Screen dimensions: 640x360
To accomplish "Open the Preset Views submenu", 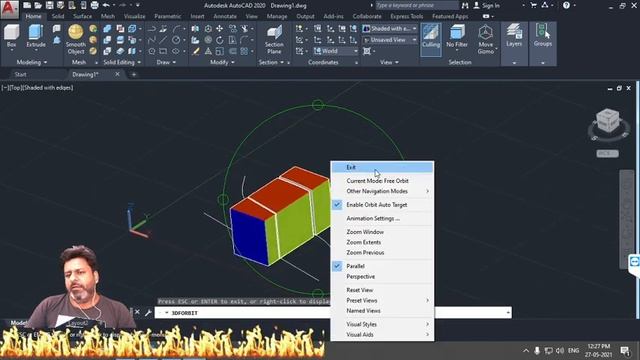I will 382,300.
